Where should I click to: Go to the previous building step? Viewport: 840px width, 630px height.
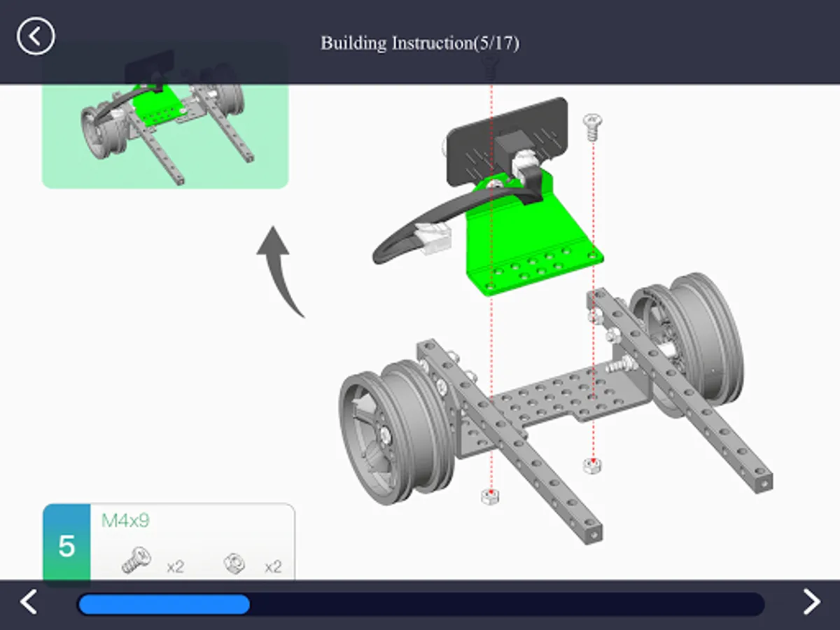coord(28,602)
